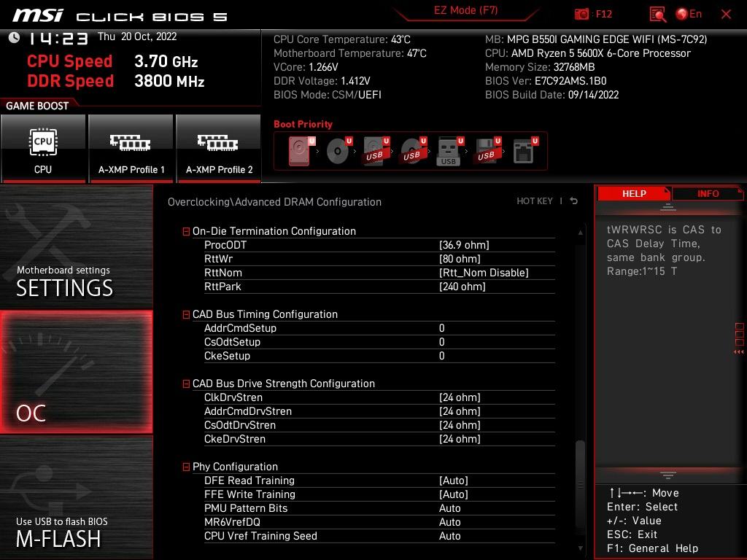The width and height of the screenshot is (747, 560).
Task: Collapse CAD Bus Timing Configuration group
Action: click(186, 315)
